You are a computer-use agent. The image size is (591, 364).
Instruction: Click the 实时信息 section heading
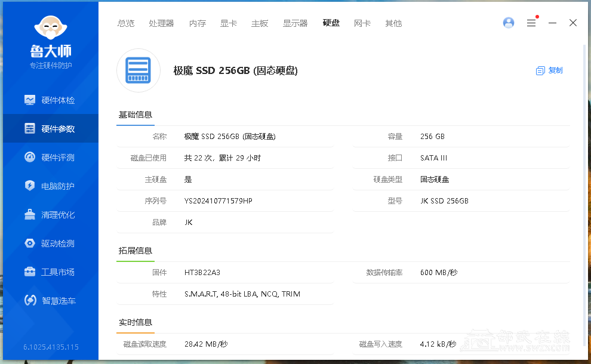(136, 322)
